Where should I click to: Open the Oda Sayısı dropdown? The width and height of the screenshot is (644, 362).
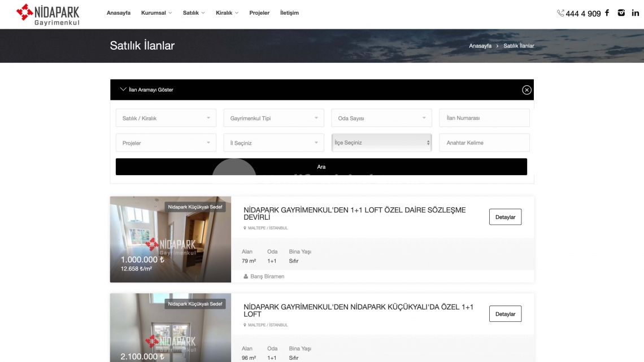[x=381, y=117]
